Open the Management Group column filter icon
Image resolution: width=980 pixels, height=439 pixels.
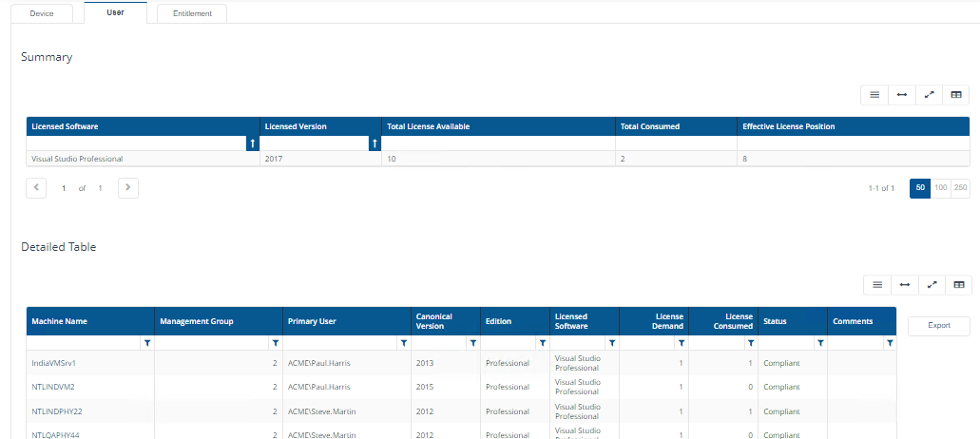coord(275,343)
